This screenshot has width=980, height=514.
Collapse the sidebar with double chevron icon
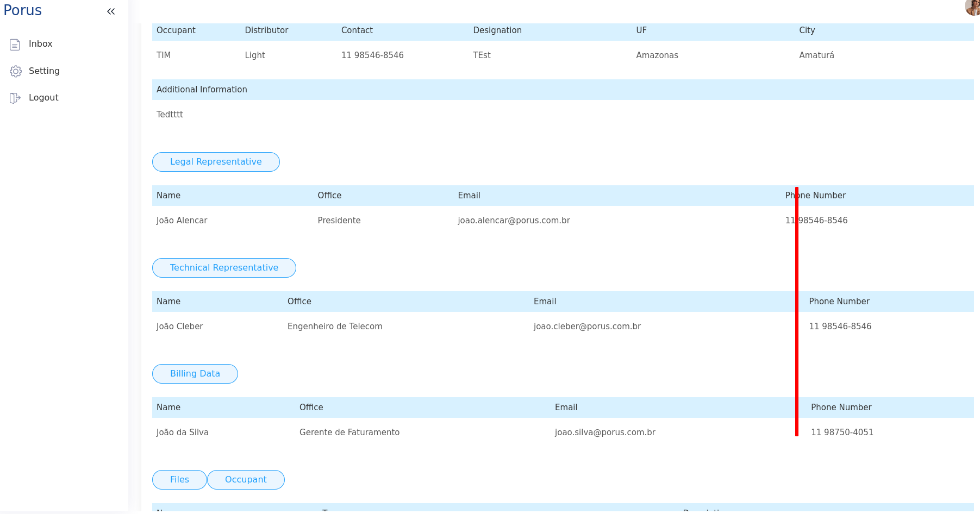pyautogui.click(x=111, y=11)
